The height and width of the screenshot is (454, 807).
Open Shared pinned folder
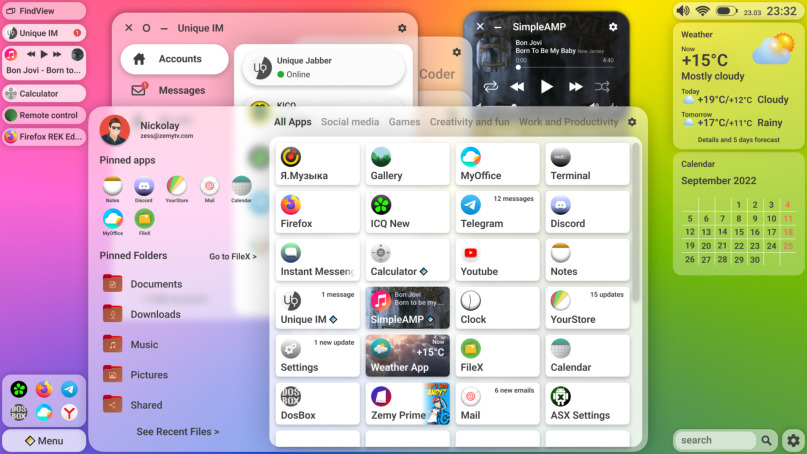coord(132,405)
